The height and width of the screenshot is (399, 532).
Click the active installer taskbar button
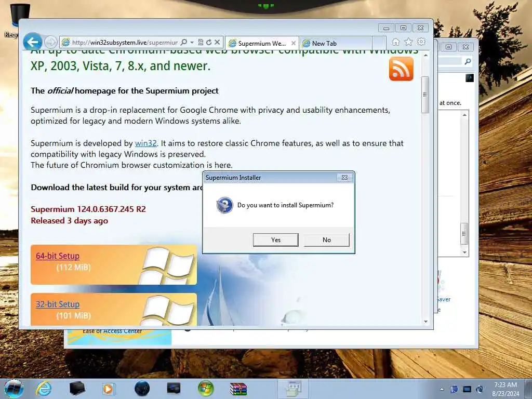click(x=294, y=389)
